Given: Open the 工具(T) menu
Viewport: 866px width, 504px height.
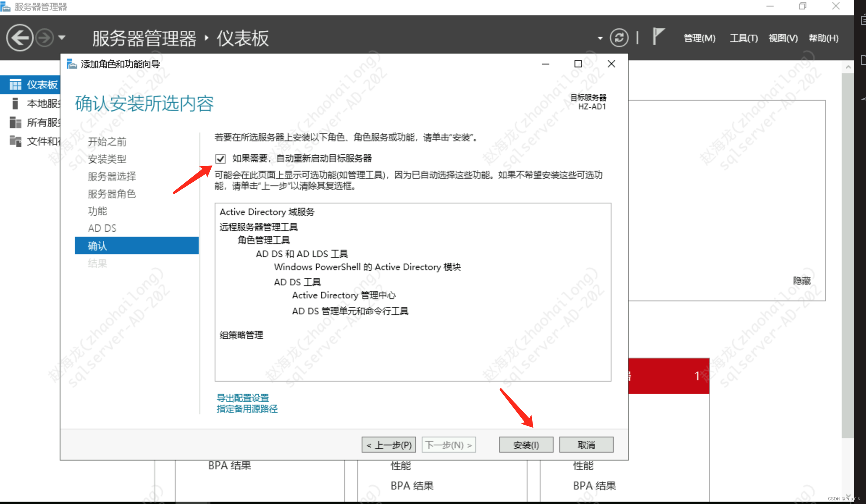Looking at the screenshot, I should coord(744,38).
